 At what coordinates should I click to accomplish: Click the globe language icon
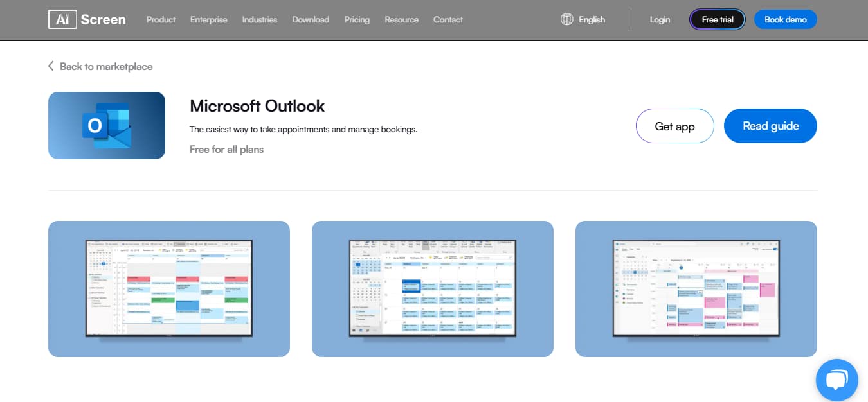click(566, 19)
